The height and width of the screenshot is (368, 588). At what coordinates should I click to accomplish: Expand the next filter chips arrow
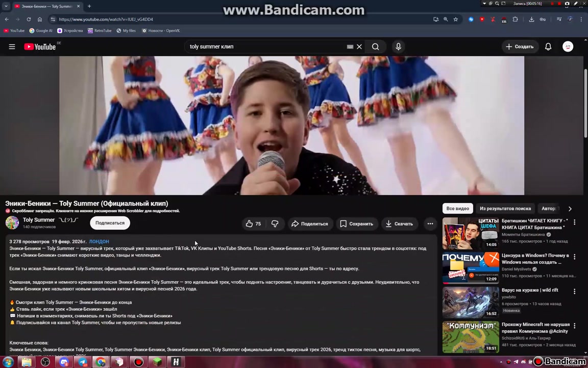(570, 209)
